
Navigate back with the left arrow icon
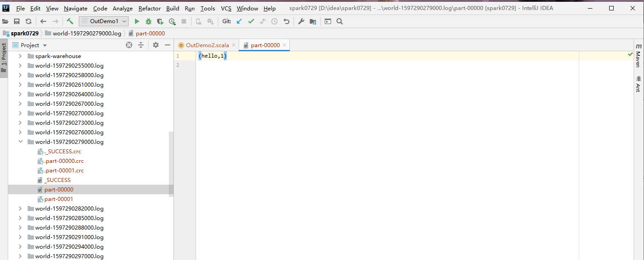[x=43, y=21]
